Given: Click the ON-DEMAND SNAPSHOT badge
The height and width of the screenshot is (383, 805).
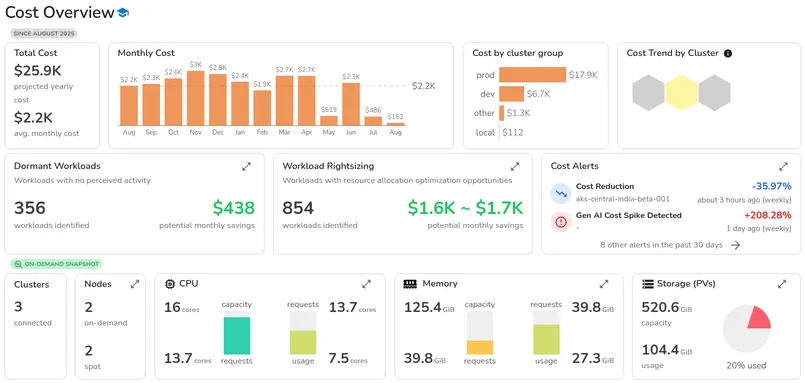Looking at the screenshot, I should tap(56, 264).
